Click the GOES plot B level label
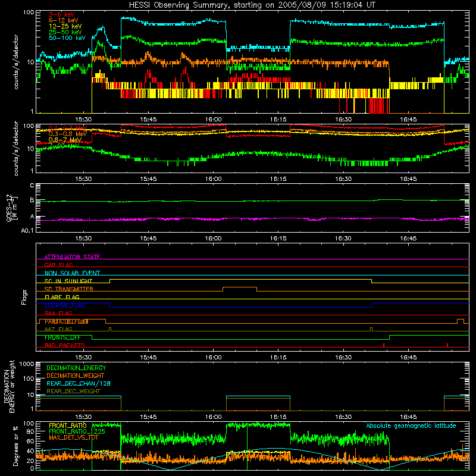 (x=32, y=200)
